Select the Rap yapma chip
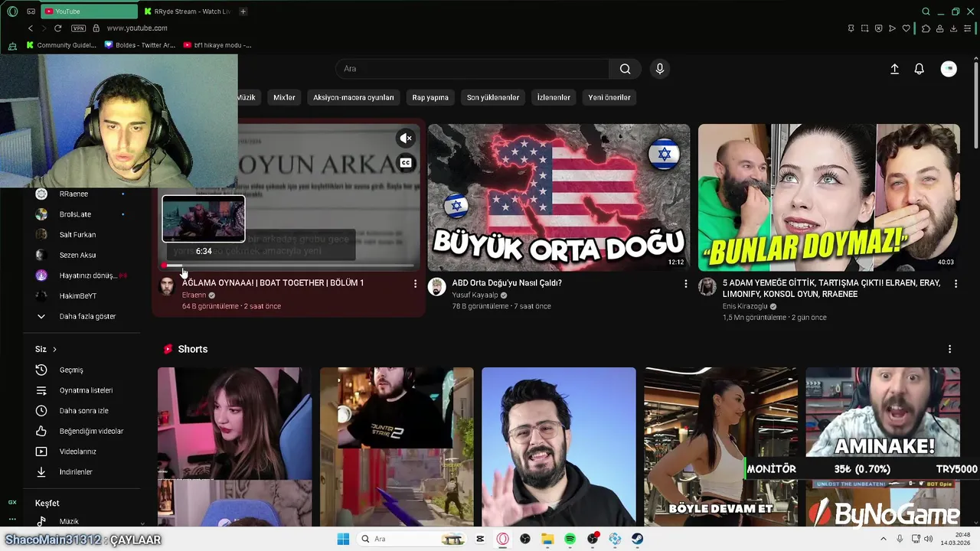Screen dimensions: 980x551 430,97
